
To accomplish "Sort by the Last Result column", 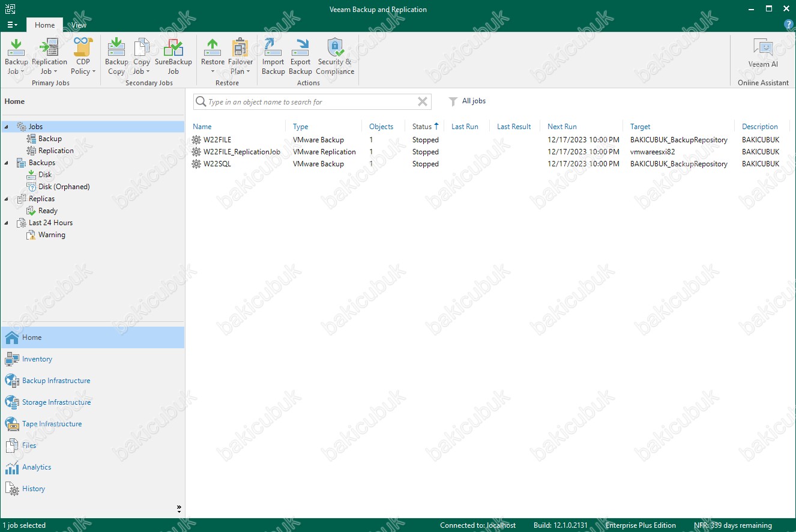I will (514, 127).
